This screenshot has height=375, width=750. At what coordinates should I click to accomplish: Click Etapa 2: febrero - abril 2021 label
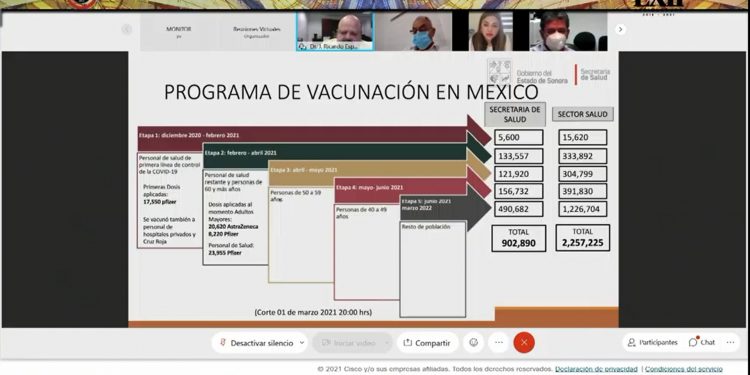point(241,153)
